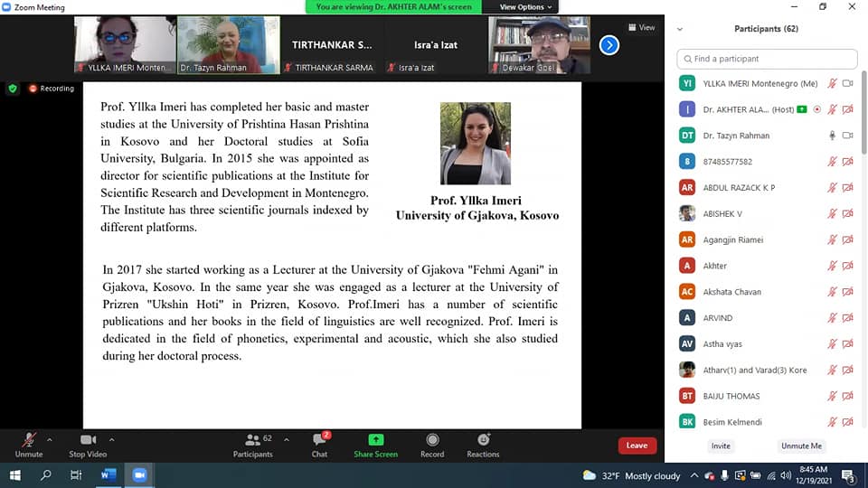Stop Video camera button
The width and height of the screenshot is (868, 488).
click(x=88, y=445)
